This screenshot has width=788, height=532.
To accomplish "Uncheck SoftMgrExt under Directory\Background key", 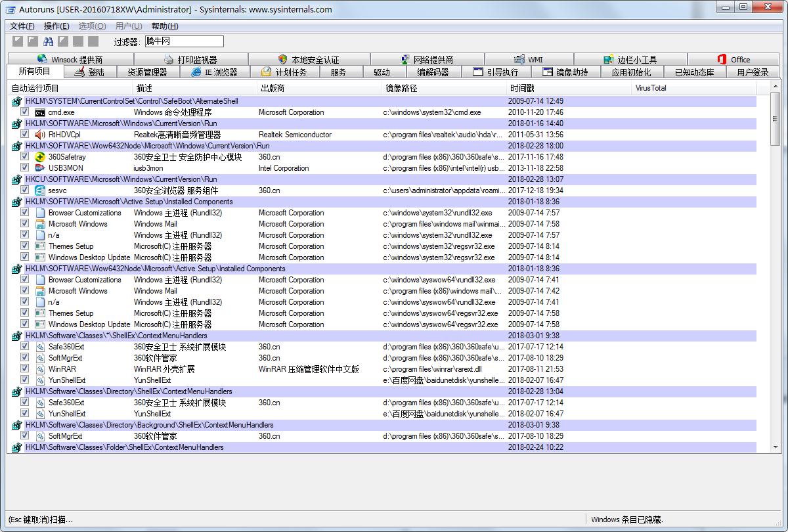I will [24, 436].
